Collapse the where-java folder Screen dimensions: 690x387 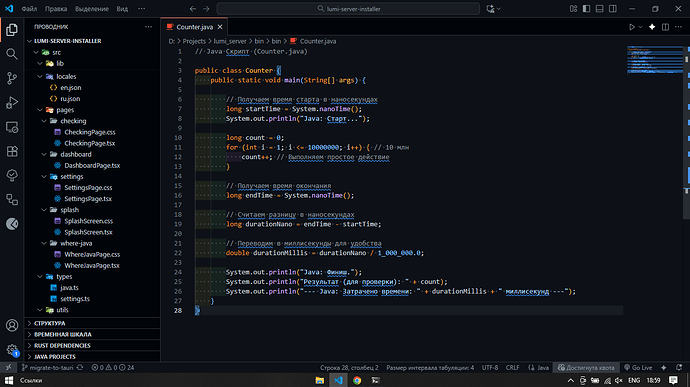click(76, 243)
